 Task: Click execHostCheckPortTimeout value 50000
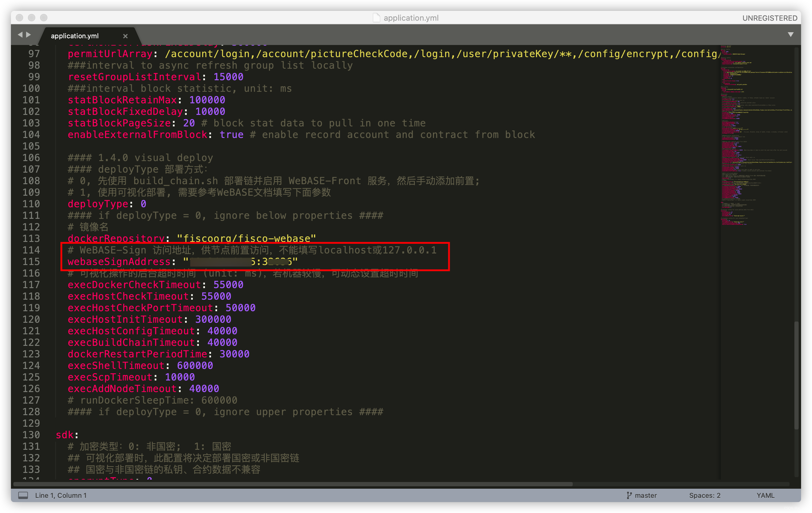coord(241,308)
